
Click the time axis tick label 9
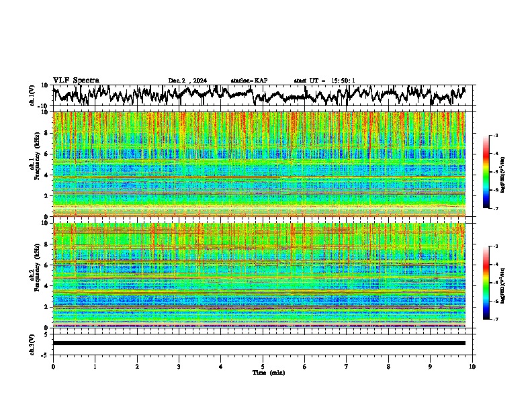430,367
